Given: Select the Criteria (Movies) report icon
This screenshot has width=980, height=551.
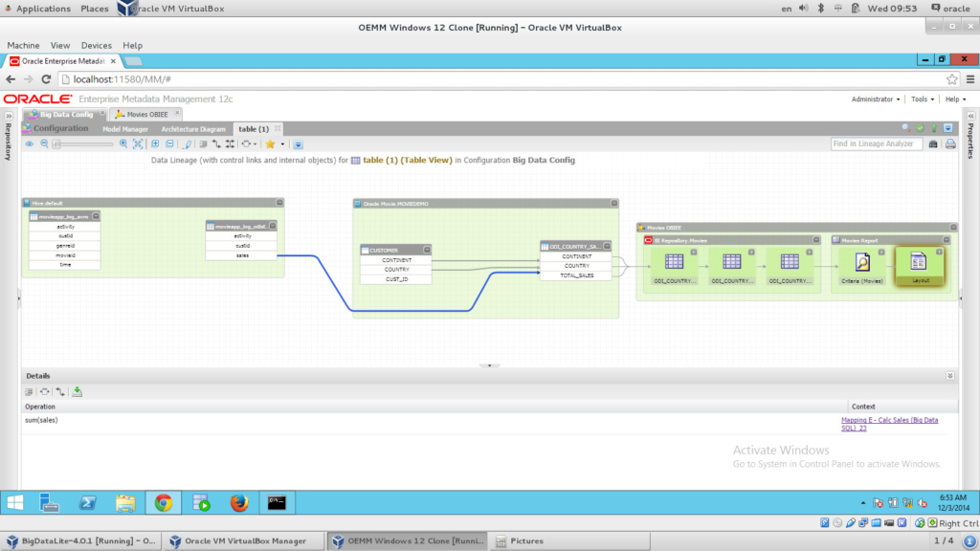Looking at the screenshot, I should click(862, 262).
